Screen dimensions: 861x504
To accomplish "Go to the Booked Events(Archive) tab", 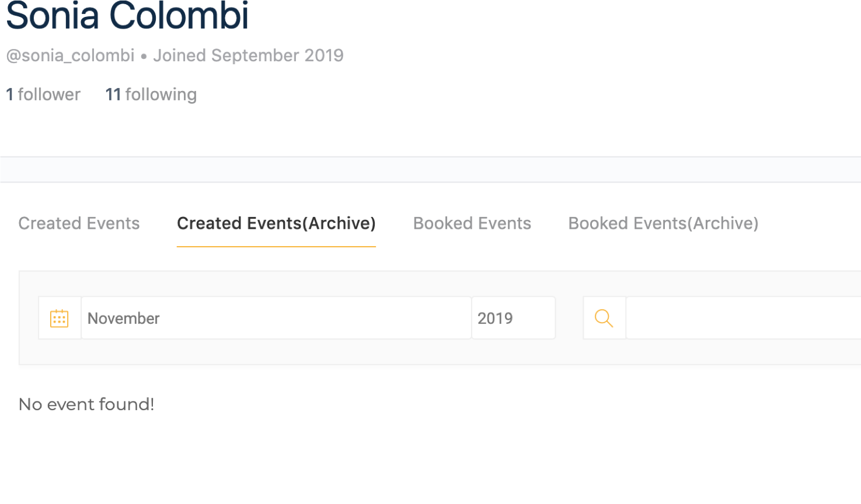I will pos(664,223).
